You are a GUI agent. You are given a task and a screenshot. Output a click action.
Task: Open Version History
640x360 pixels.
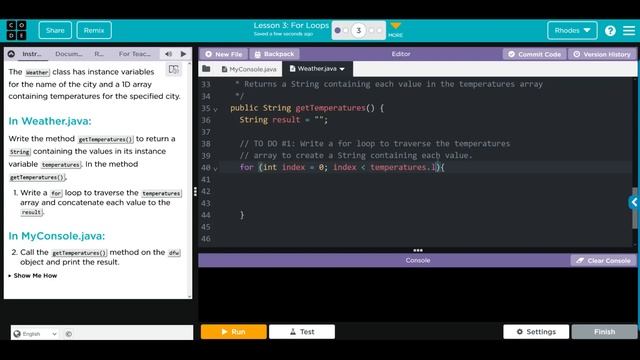pyautogui.click(x=602, y=54)
